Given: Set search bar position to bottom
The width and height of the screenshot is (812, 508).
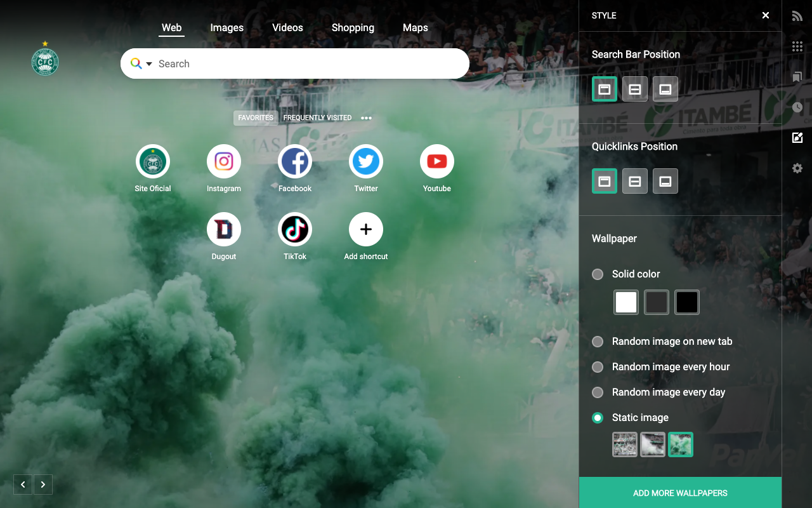Looking at the screenshot, I should coord(665,90).
